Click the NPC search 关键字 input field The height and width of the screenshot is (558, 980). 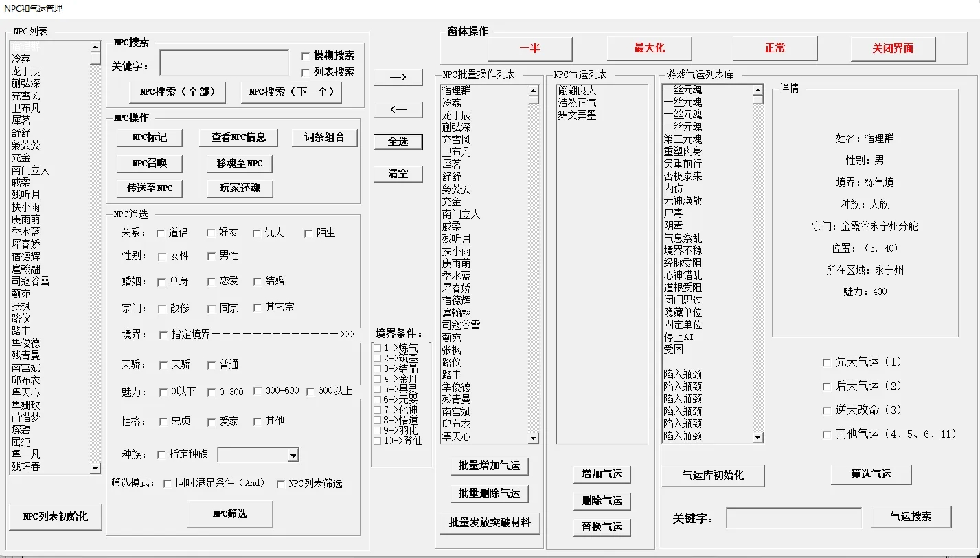coord(224,63)
